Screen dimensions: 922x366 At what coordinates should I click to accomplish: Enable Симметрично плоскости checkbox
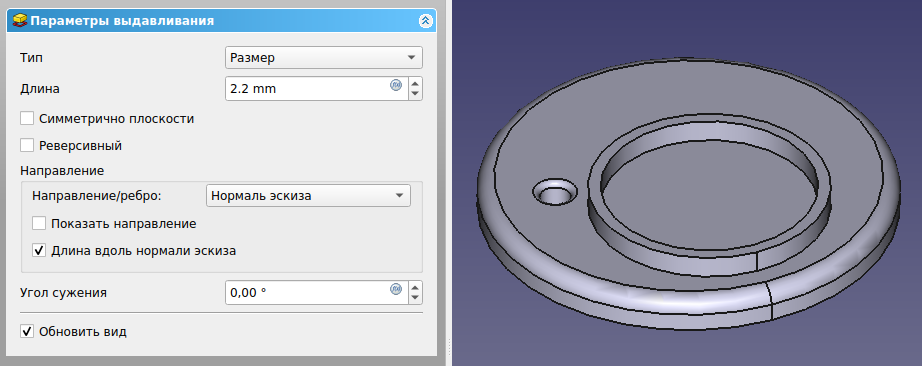27,118
